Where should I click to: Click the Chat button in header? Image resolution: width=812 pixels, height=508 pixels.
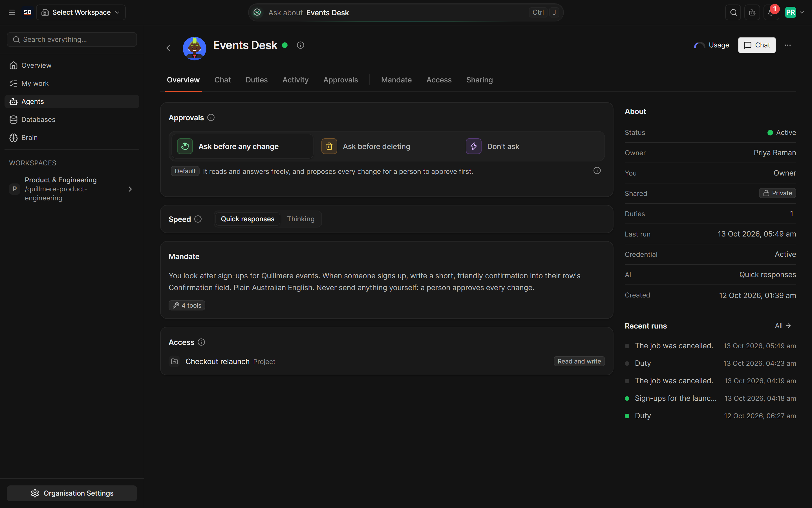coord(757,45)
